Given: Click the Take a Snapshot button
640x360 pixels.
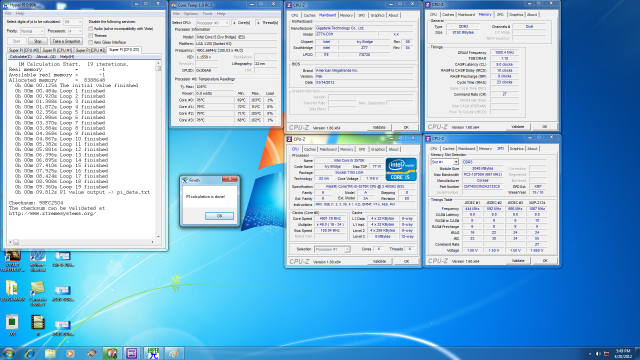Looking at the screenshot, I should point(66,41).
